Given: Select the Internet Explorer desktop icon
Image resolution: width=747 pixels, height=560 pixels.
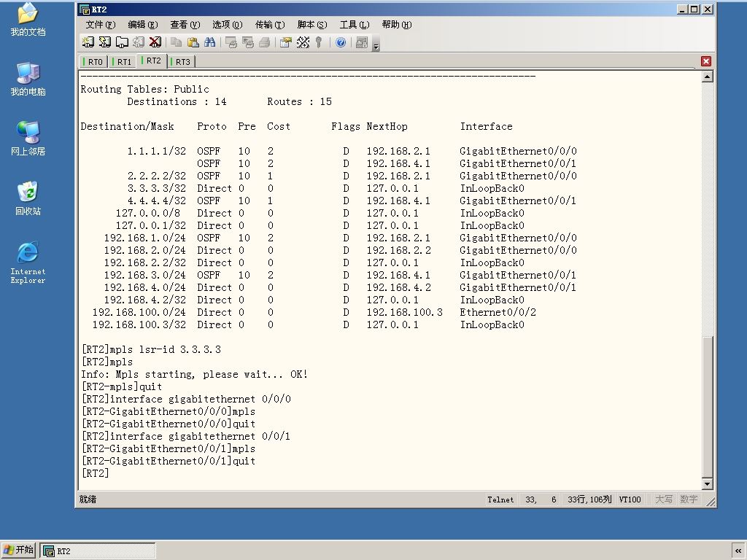Looking at the screenshot, I should click(28, 262).
